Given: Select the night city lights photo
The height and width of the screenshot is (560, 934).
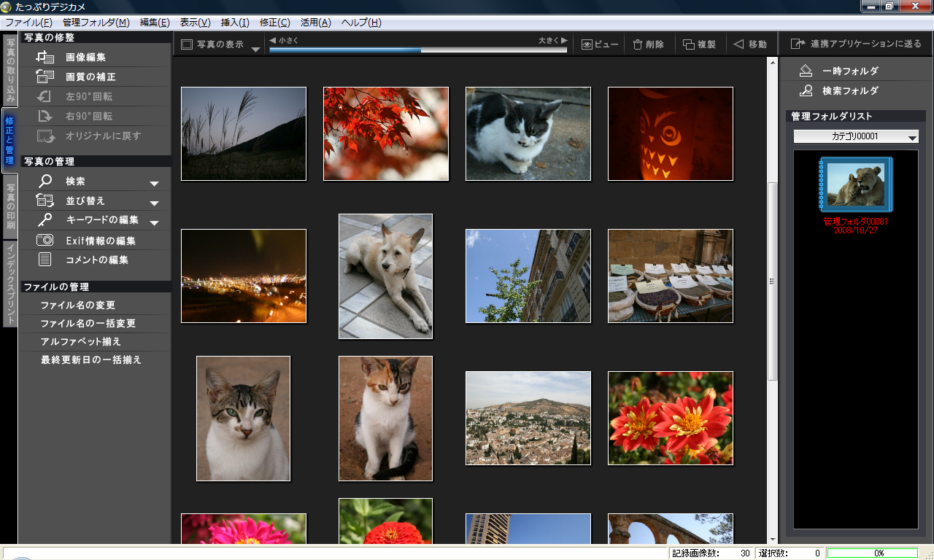Looking at the screenshot, I should coord(244,276).
